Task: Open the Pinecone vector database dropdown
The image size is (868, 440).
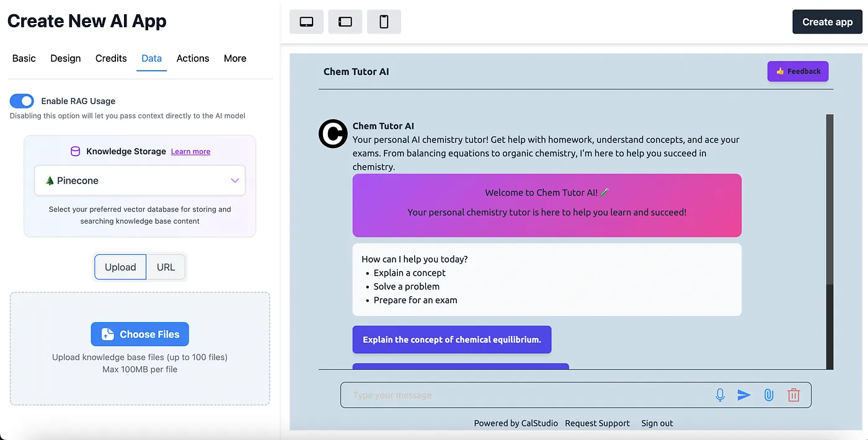Action: [x=139, y=180]
